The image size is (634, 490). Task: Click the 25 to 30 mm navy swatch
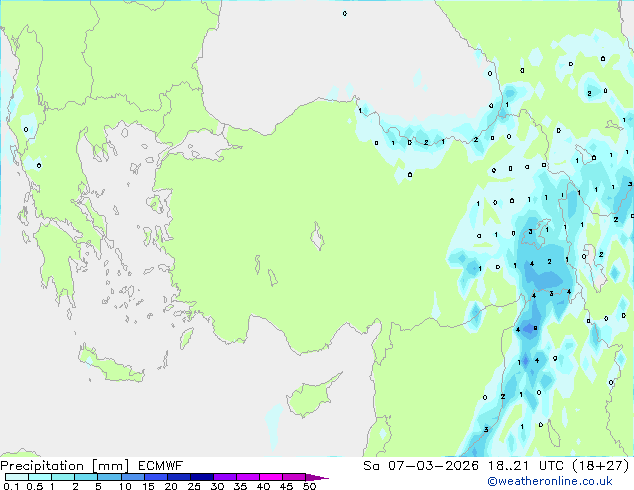(x=202, y=477)
